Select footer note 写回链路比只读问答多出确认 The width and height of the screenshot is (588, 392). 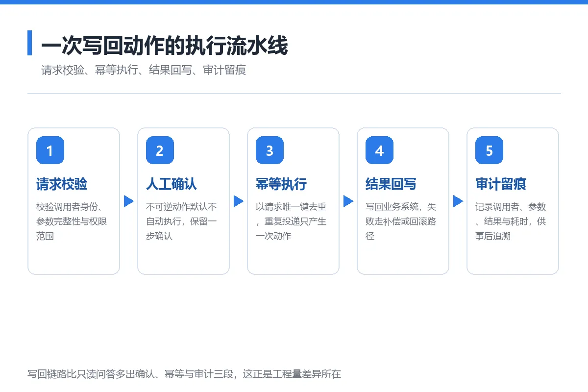(x=184, y=374)
